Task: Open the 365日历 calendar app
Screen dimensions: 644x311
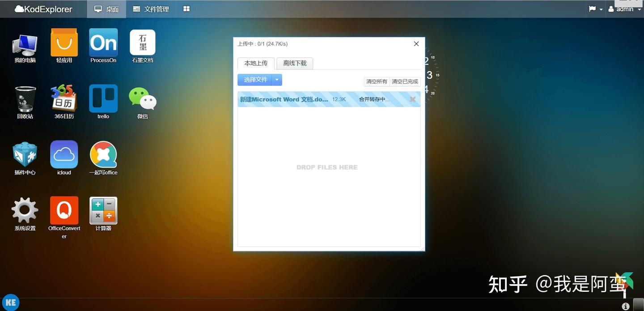Action: pos(64,98)
